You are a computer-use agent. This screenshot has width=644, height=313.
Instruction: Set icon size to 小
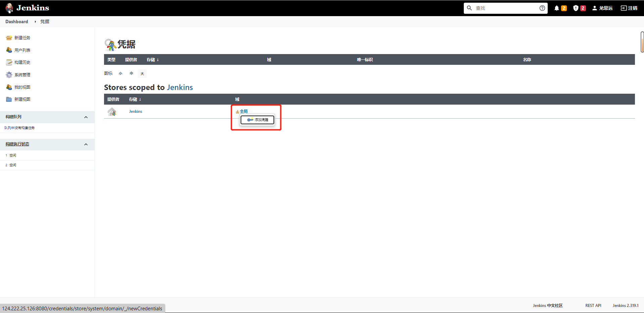[120, 74]
